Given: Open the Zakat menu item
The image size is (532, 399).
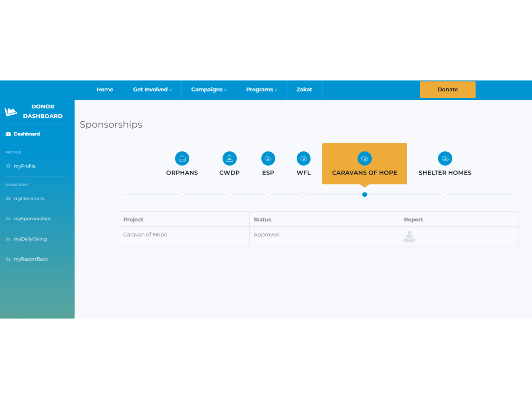Looking at the screenshot, I should [x=304, y=90].
